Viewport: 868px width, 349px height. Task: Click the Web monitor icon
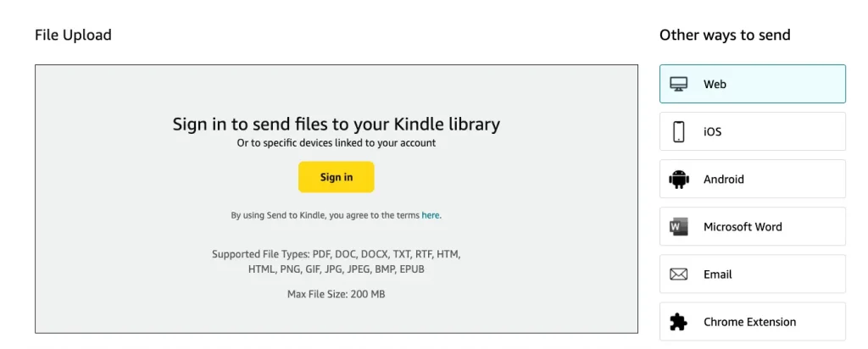[679, 84]
